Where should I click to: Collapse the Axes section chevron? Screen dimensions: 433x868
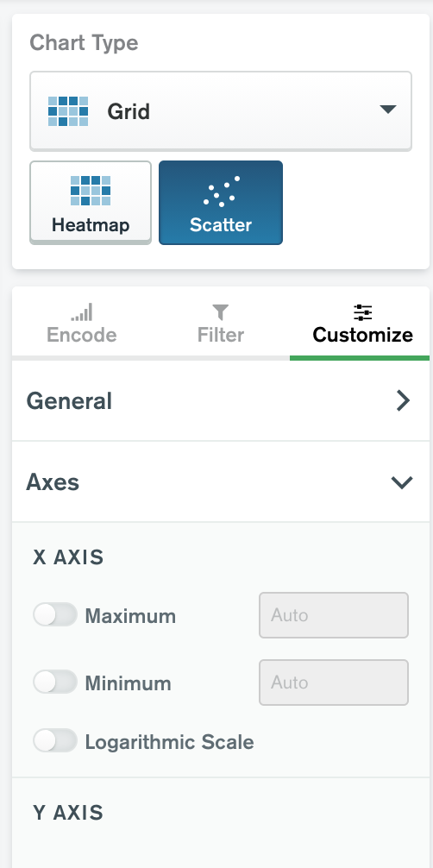tap(402, 482)
